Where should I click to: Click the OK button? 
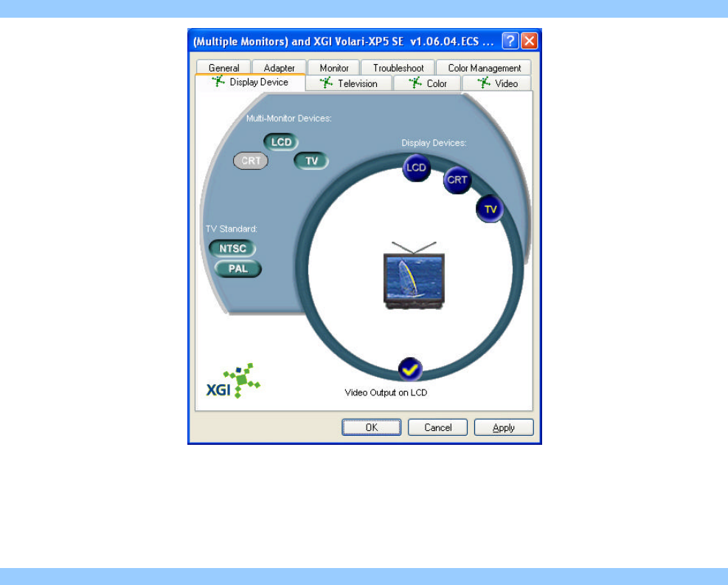click(372, 428)
